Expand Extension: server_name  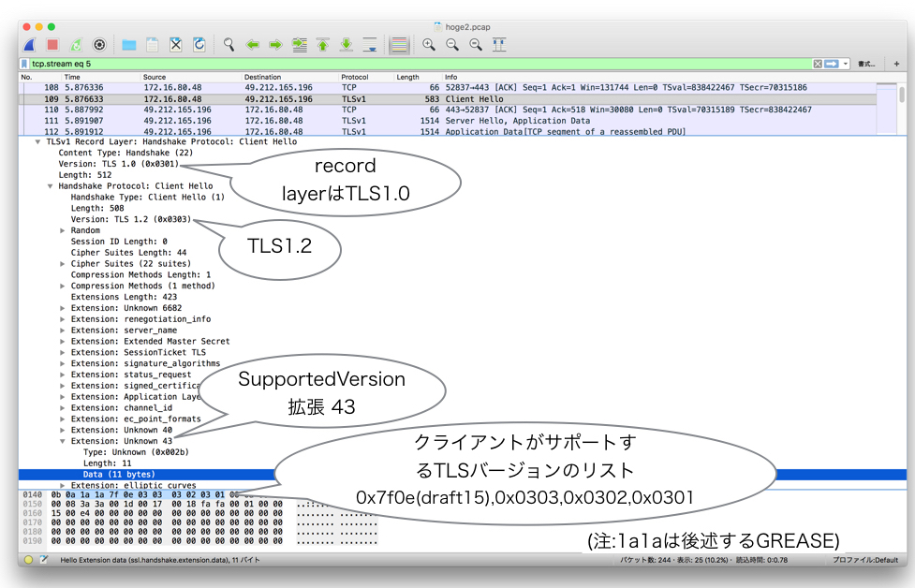63,331
